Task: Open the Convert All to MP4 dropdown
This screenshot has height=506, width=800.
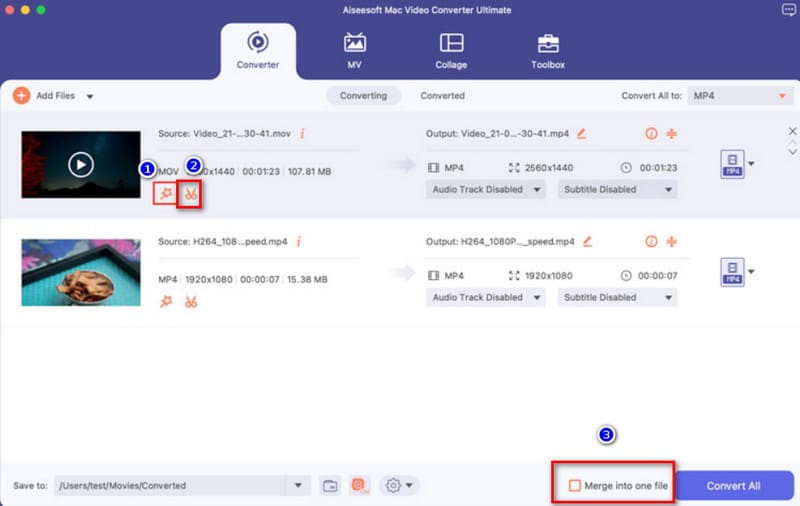Action: click(x=740, y=96)
